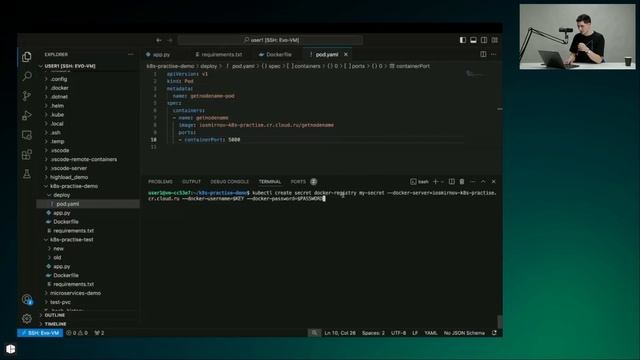Open the Testing flask view

tap(27, 174)
